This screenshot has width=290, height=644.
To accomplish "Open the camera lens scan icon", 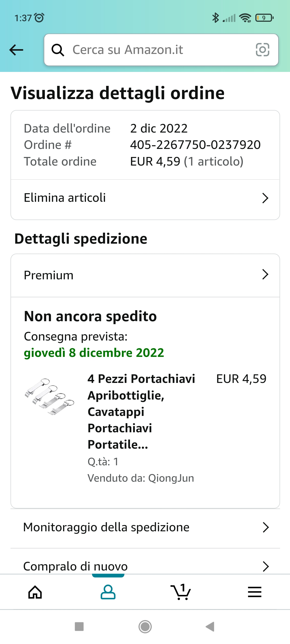I will point(262,50).
